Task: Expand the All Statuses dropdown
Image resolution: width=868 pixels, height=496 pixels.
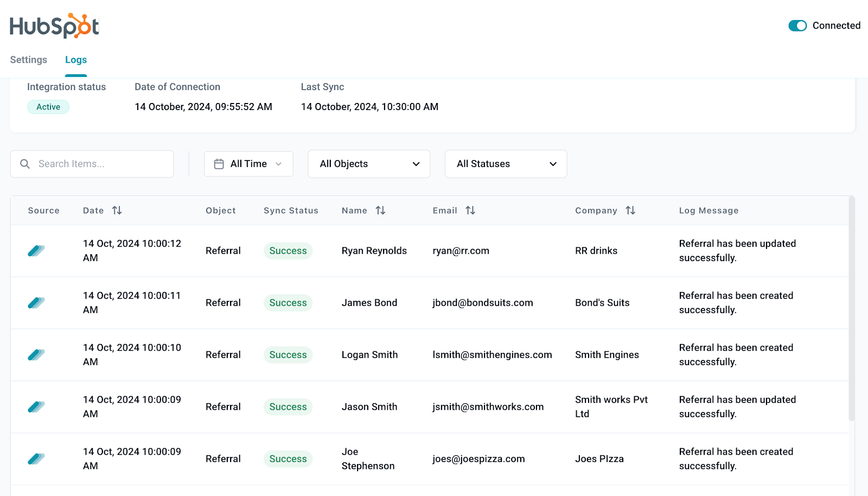Action: [506, 164]
